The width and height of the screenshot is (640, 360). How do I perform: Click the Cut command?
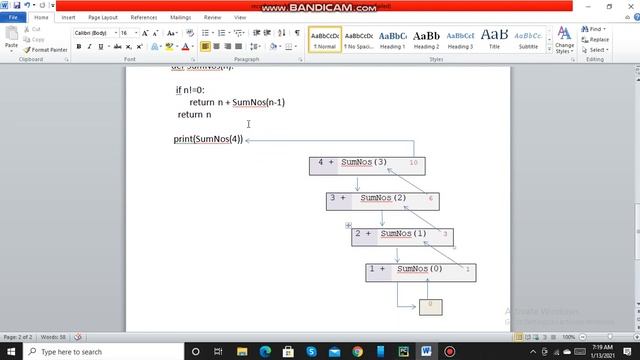click(32, 29)
